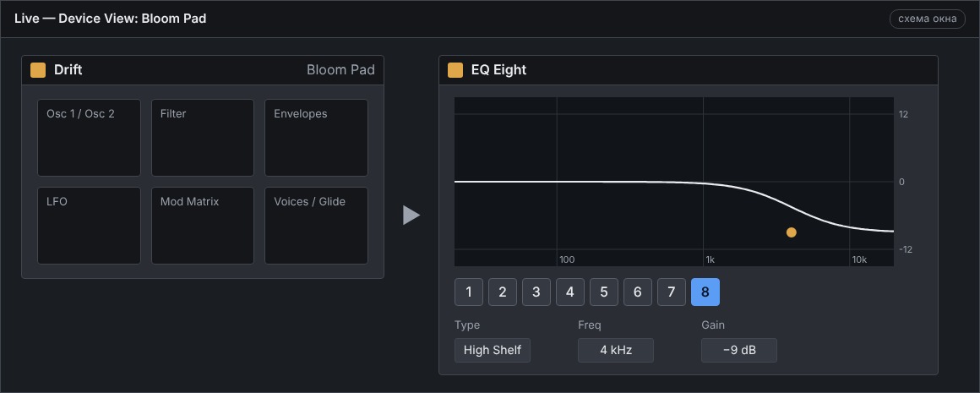Select EQ band 7

pyautogui.click(x=672, y=292)
